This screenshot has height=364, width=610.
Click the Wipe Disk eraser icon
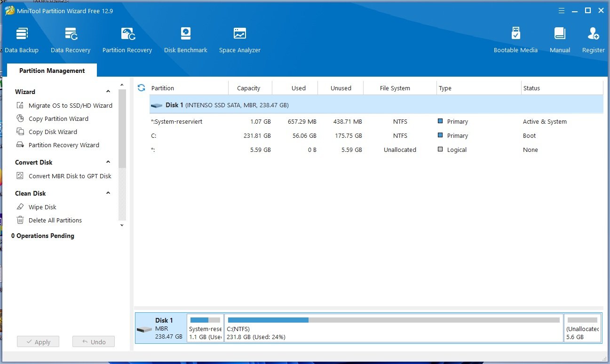(20, 207)
